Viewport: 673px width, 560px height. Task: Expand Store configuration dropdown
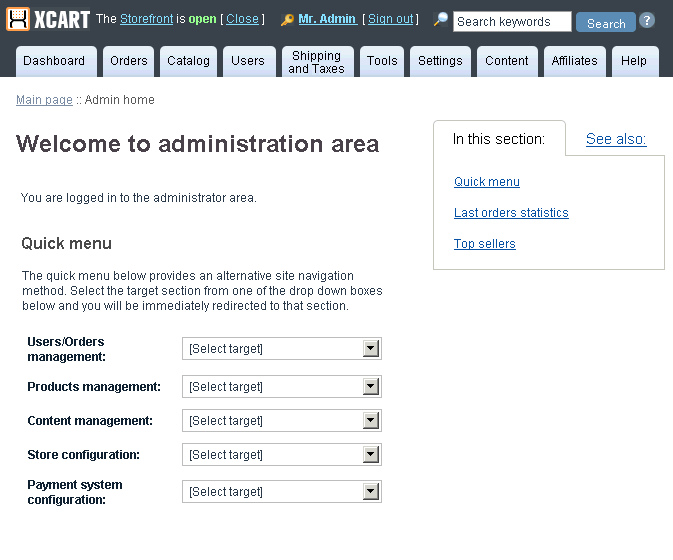pyautogui.click(x=282, y=454)
